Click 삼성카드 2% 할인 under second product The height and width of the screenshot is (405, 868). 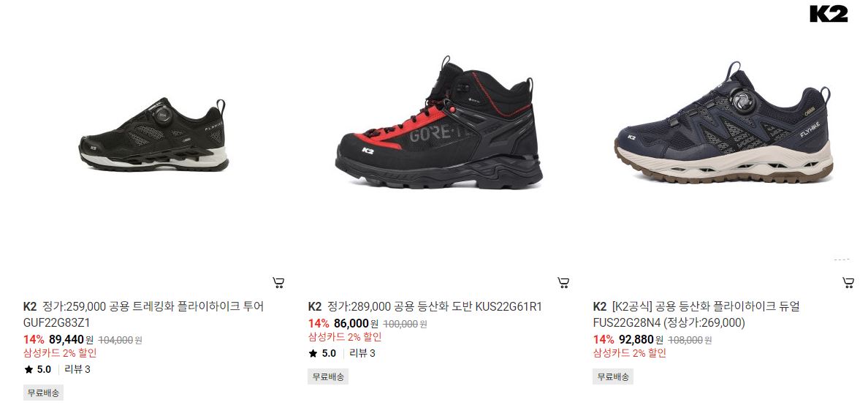point(345,337)
